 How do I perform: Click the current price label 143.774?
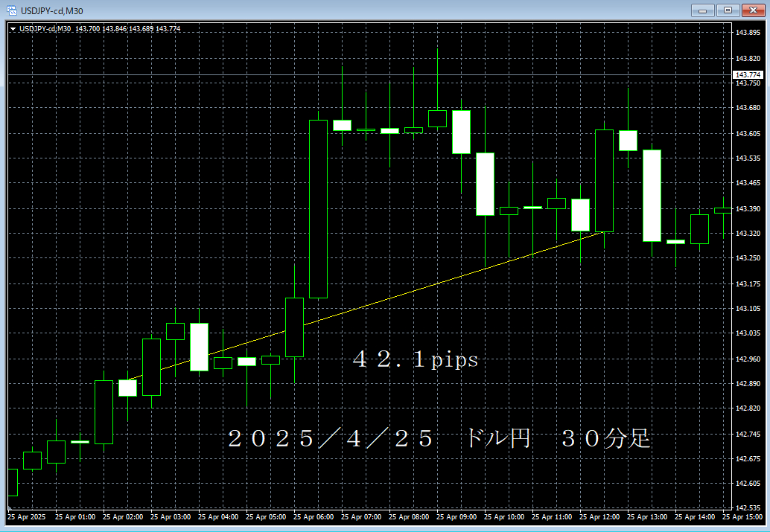(748, 74)
